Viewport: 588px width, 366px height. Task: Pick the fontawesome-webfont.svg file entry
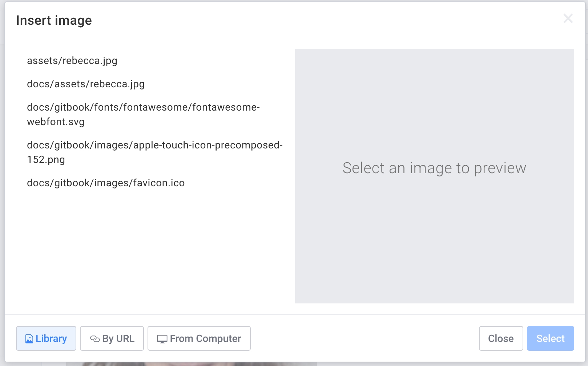pos(143,114)
